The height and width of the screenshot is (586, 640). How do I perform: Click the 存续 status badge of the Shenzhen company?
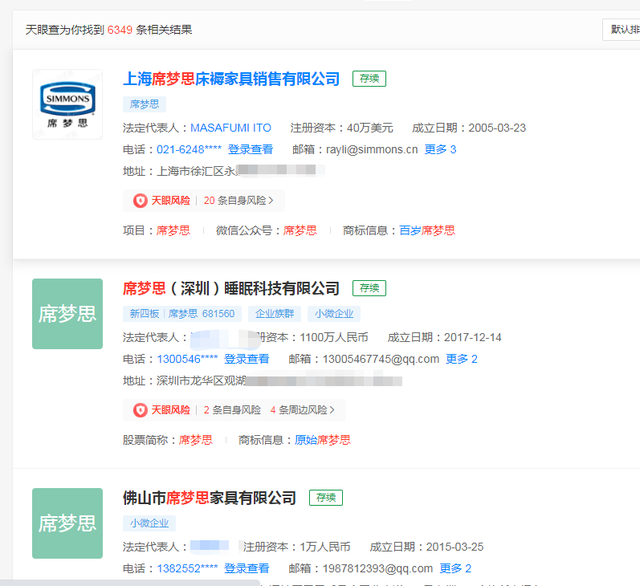(369, 289)
